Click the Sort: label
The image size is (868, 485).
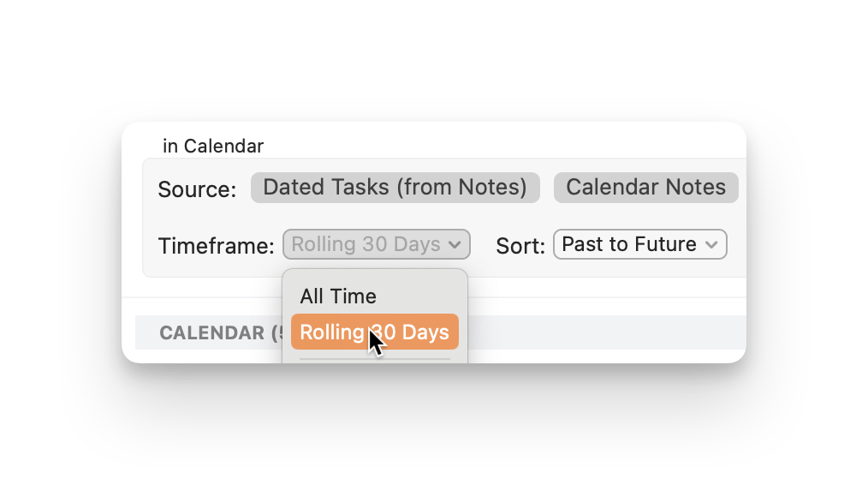tap(520, 246)
